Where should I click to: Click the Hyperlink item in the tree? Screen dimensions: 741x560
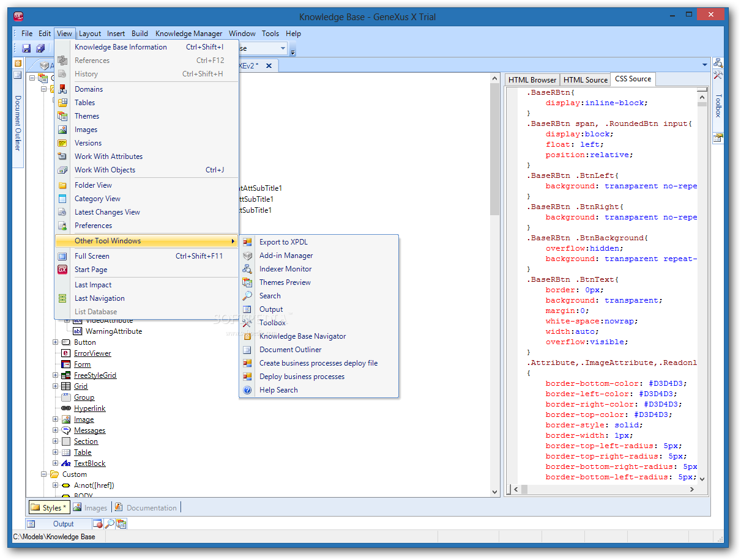pos(90,408)
